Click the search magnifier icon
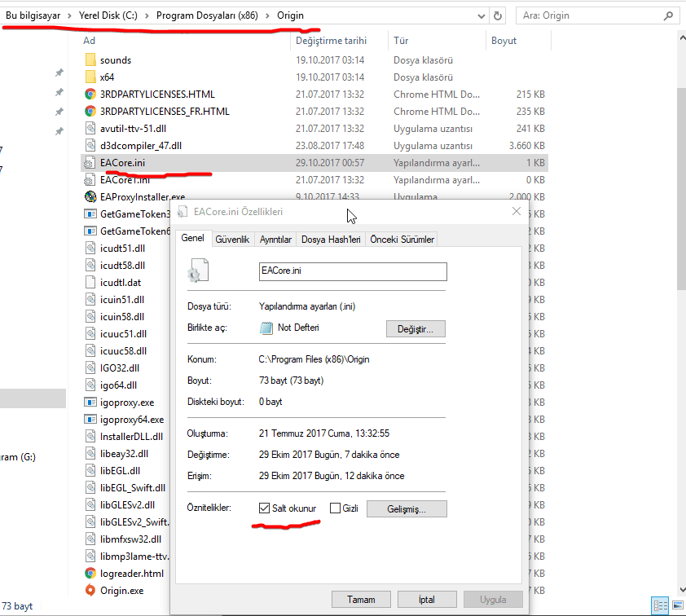 pyautogui.click(x=668, y=15)
